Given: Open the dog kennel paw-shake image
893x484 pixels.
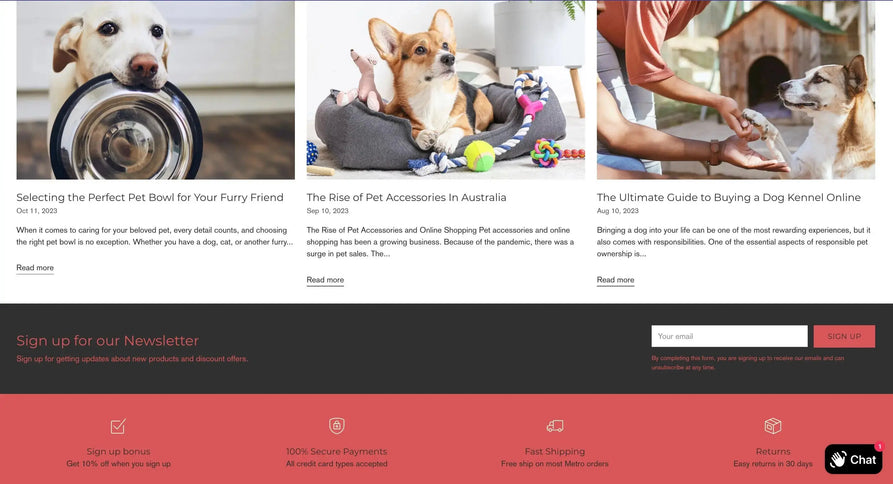Looking at the screenshot, I should point(736,90).
